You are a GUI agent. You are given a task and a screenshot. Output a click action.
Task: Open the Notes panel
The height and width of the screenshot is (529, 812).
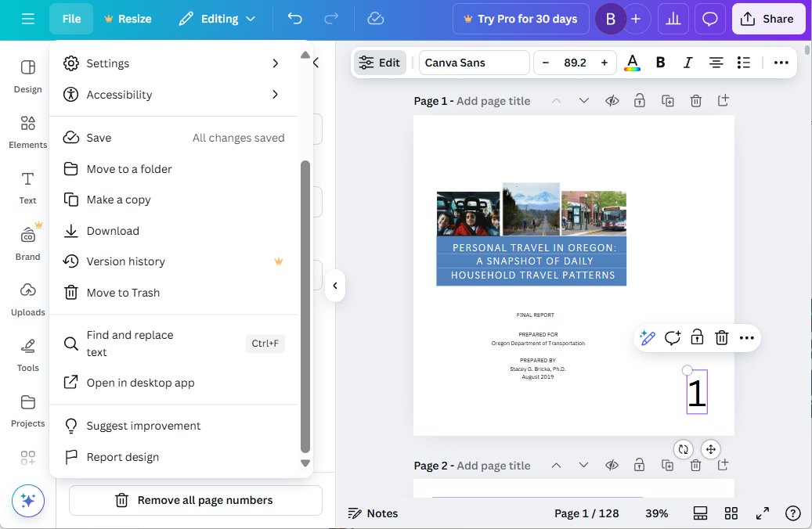(x=374, y=513)
